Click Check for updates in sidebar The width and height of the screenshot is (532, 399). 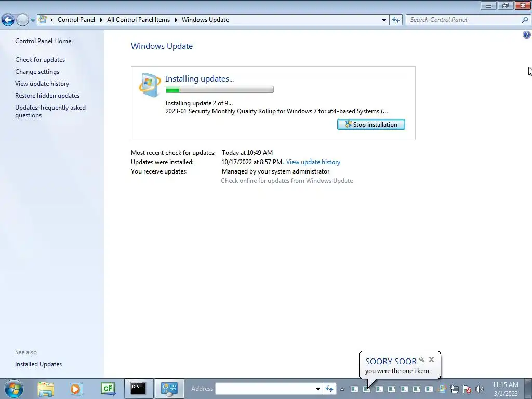pos(40,60)
